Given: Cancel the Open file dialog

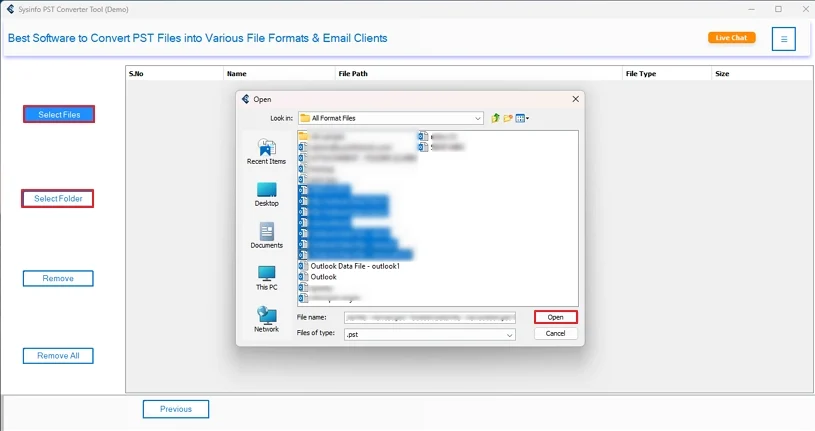Looking at the screenshot, I should pyautogui.click(x=555, y=333).
